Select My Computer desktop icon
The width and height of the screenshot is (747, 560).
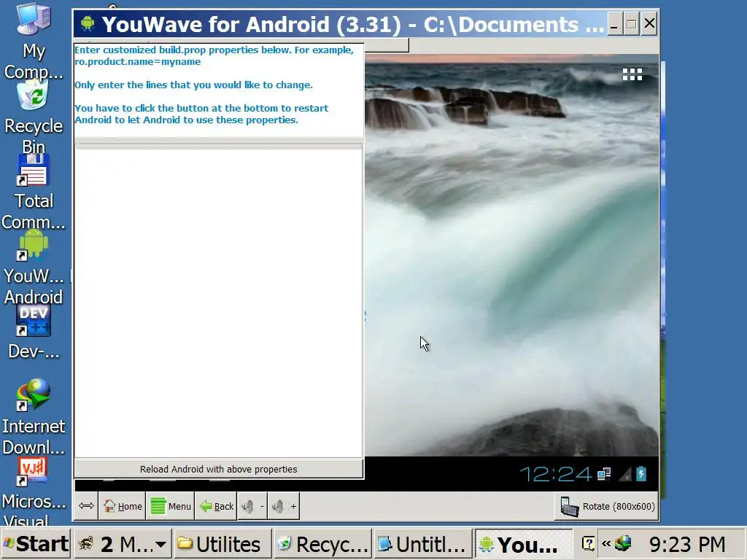(34, 41)
